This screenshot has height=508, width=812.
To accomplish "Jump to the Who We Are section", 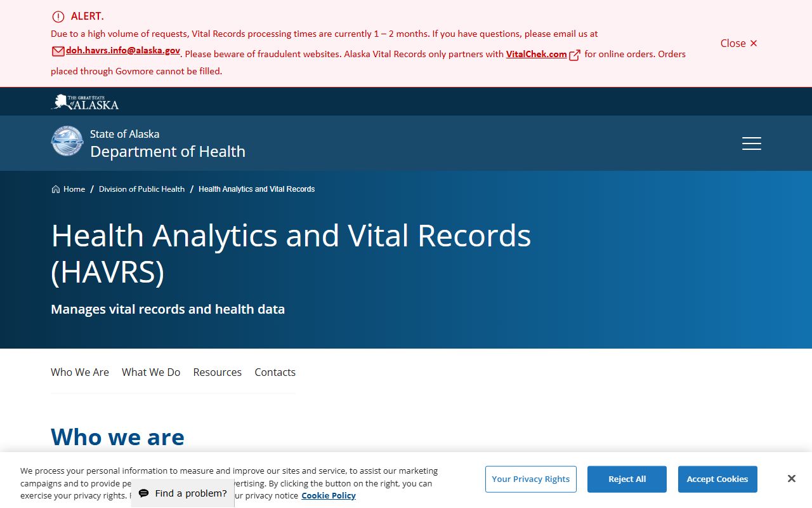I will (x=80, y=372).
